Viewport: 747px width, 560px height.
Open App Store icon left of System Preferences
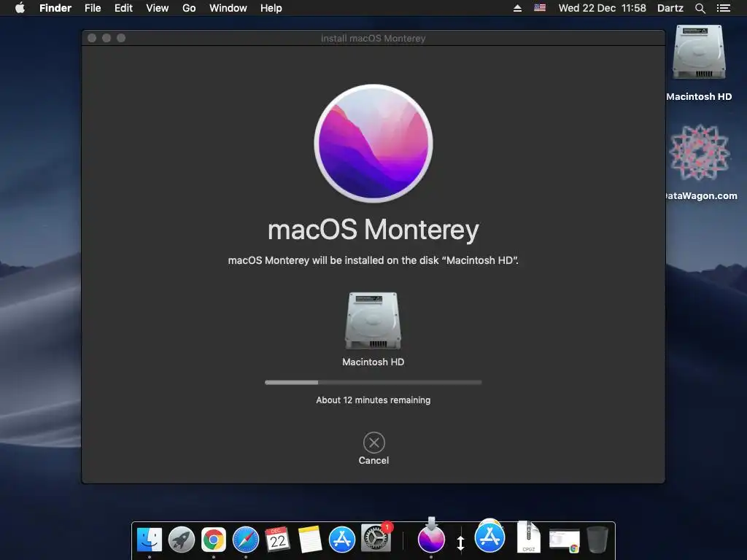pyautogui.click(x=341, y=540)
